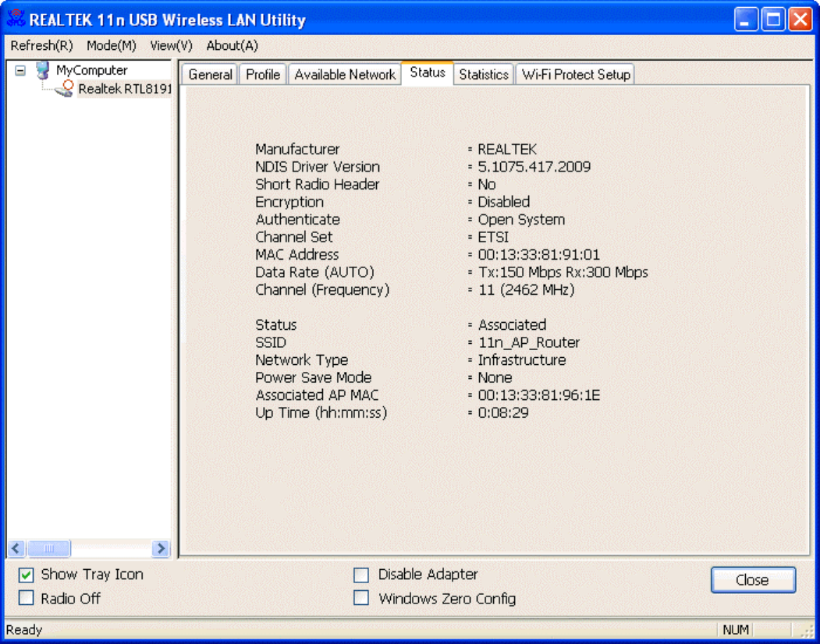Click tree panel scroll left arrow
Viewport: 820px width, 644px height.
tap(16, 548)
